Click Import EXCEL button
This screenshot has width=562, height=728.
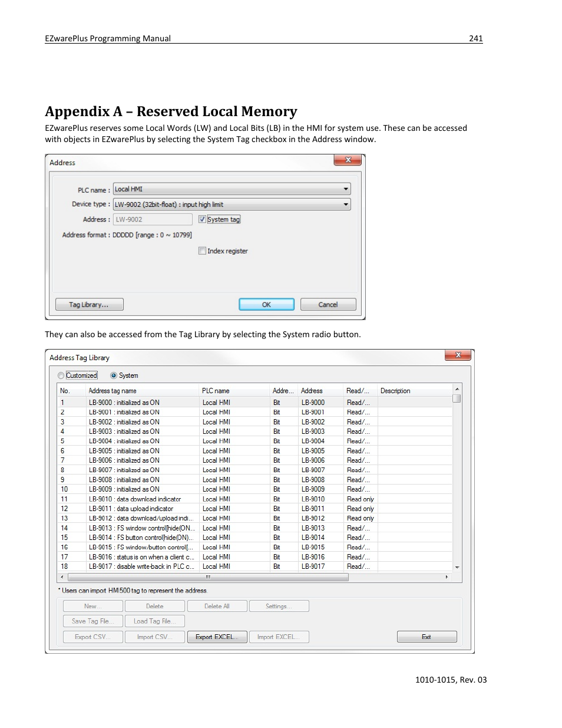279,637
